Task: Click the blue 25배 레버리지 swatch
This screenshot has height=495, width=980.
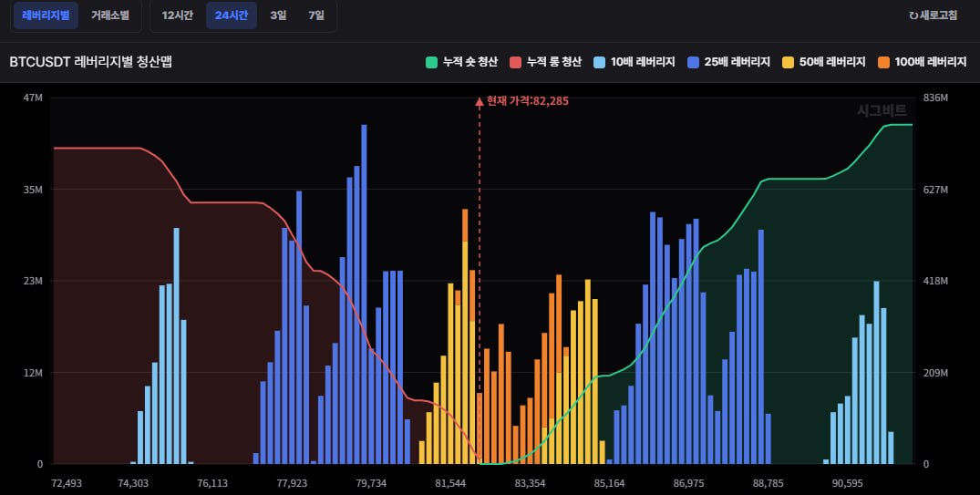Action: pos(693,62)
